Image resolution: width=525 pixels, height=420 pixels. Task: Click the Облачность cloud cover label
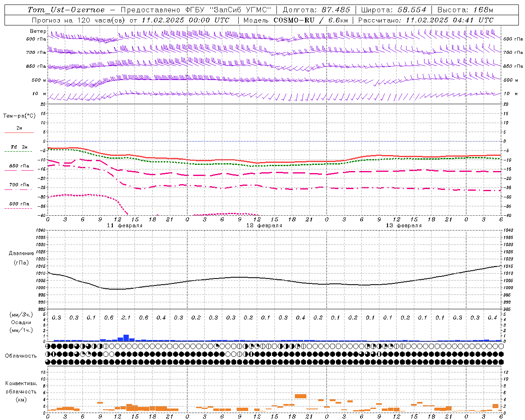pyautogui.click(x=21, y=356)
